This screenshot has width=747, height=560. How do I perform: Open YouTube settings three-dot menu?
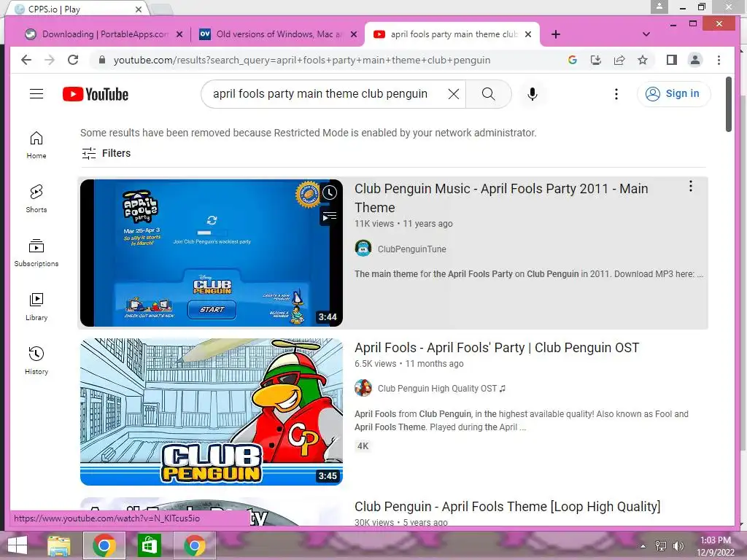coord(616,94)
